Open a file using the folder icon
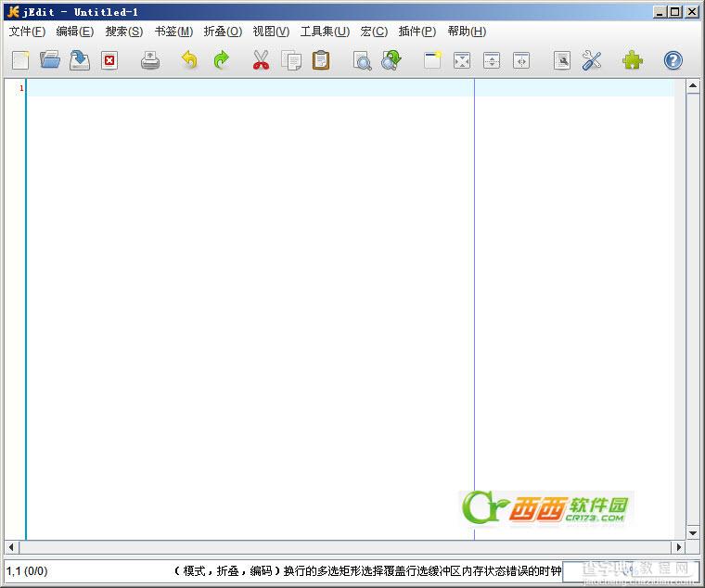Viewport: 705px width, 588px height. [x=50, y=60]
